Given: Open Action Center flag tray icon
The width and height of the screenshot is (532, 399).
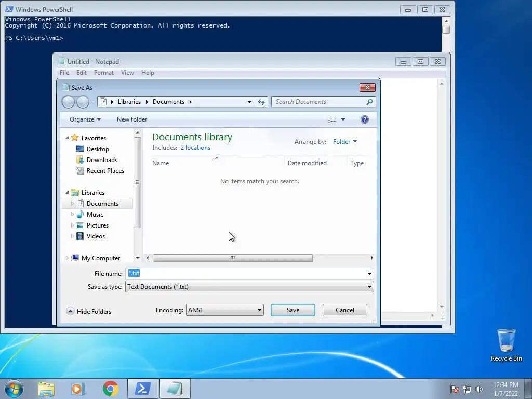Looking at the screenshot, I should coord(455,389).
